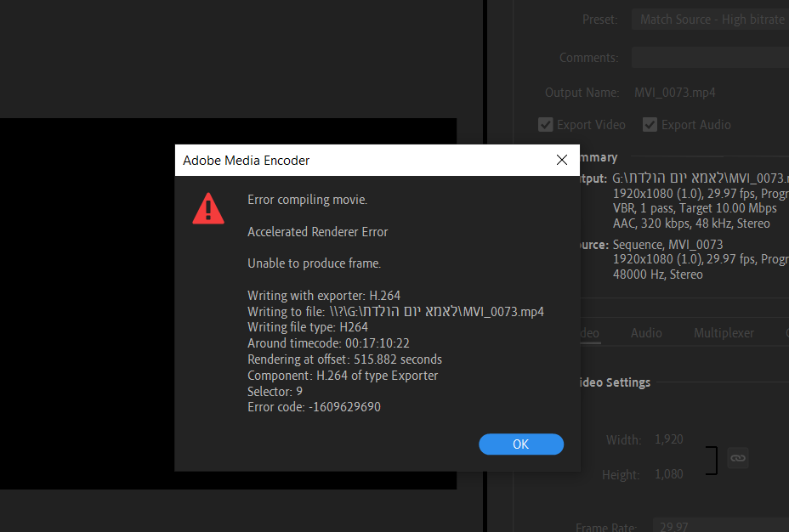Viewport: 789px width, 532px height.
Task: Click the 'Error compiling movie.' message
Action: tap(308, 200)
